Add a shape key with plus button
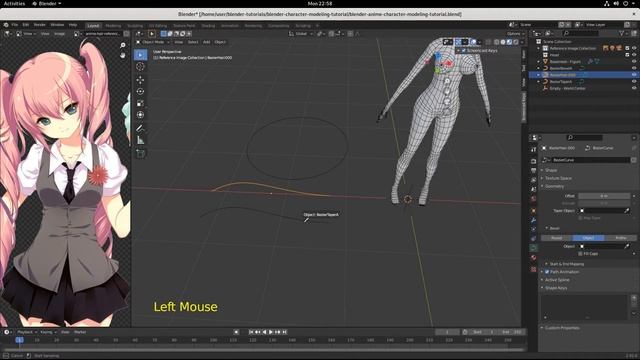The image size is (640, 360). click(634, 298)
